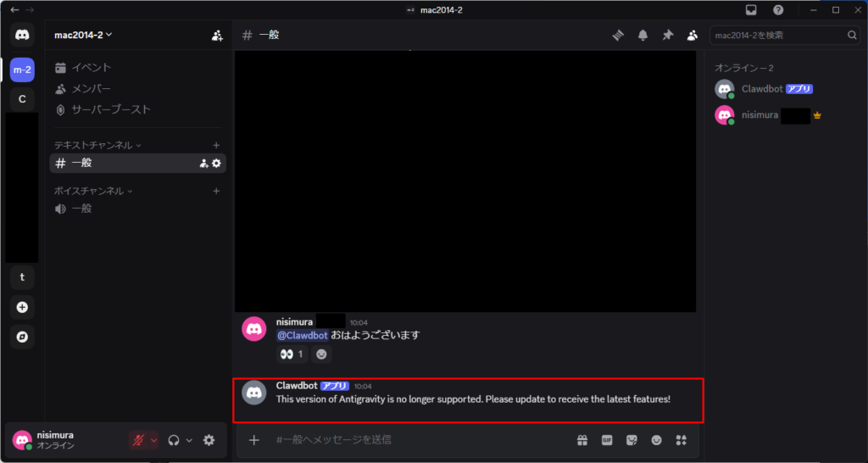Click the notification bell icon
Screen dimensions: 868x463
pyautogui.click(x=643, y=35)
